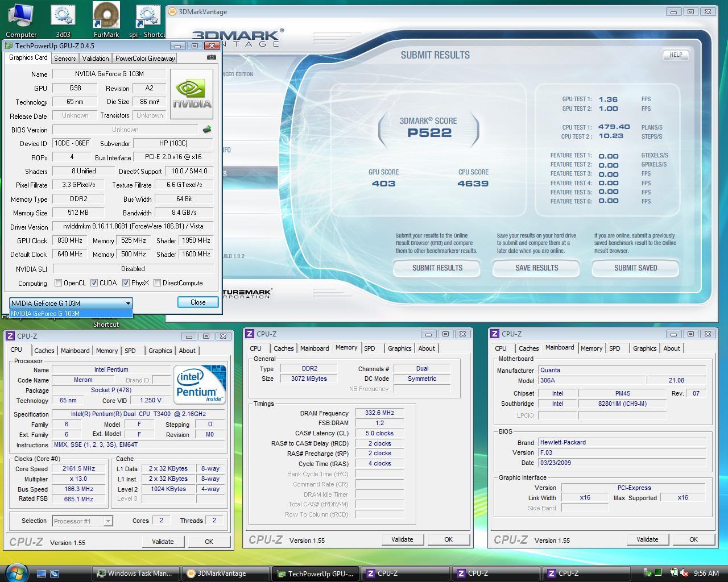
Task: Click the taskbar clock showing 9:56 AM
Action: tap(706, 573)
